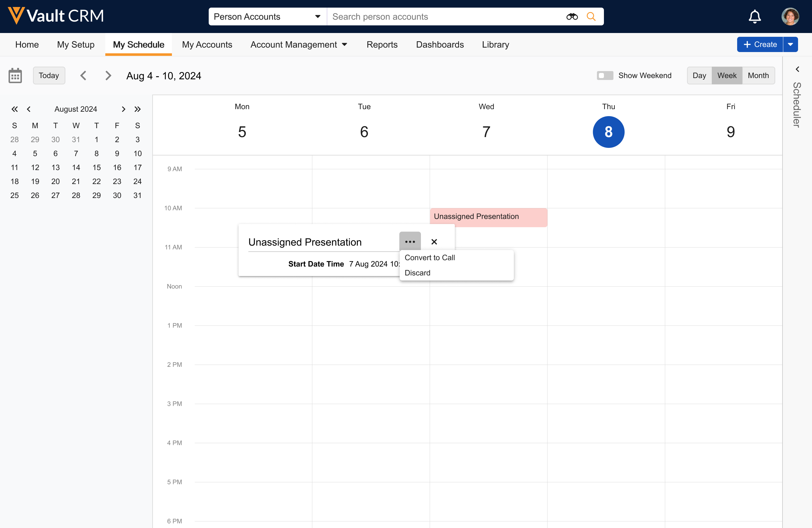Go to previous week arrow
The image size is (812, 528).
pos(83,76)
